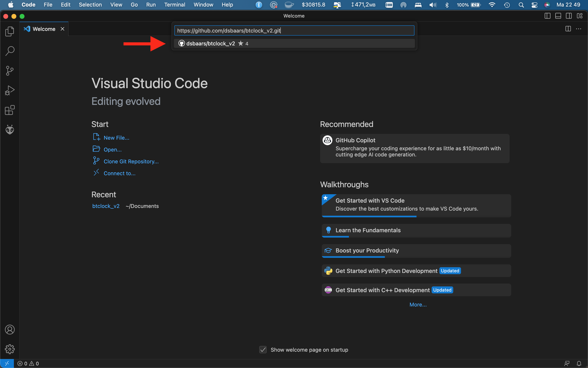
Task: Open Boost your Productivity walkthrough
Action: point(416,251)
